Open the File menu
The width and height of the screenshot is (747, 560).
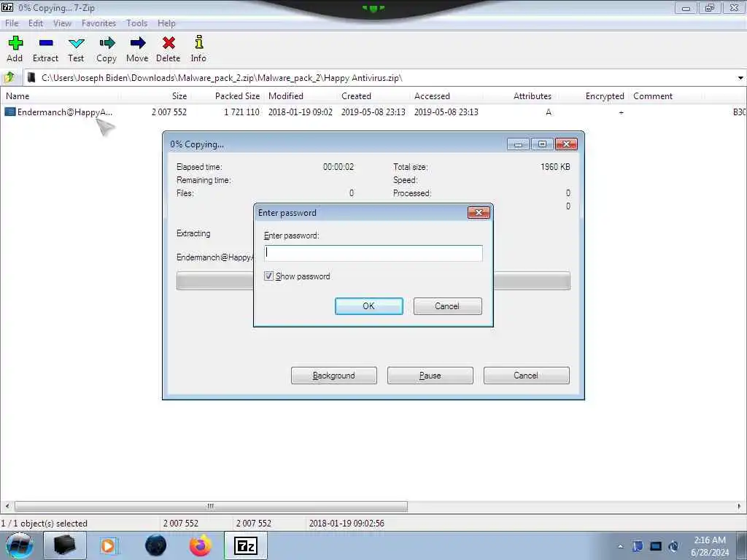pyautogui.click(x=12, y=23)
